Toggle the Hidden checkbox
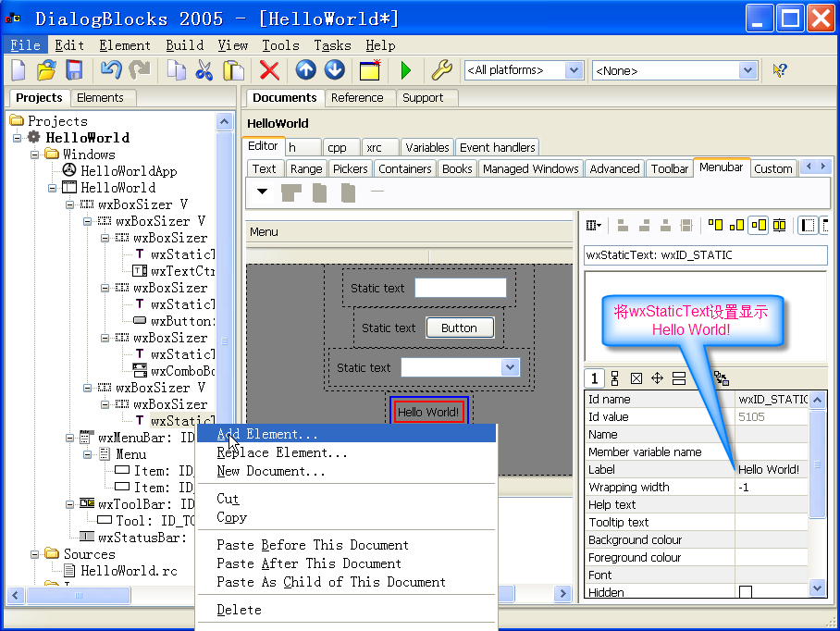The height and width of the screenshot is (631, 840). tap(746, 592)
